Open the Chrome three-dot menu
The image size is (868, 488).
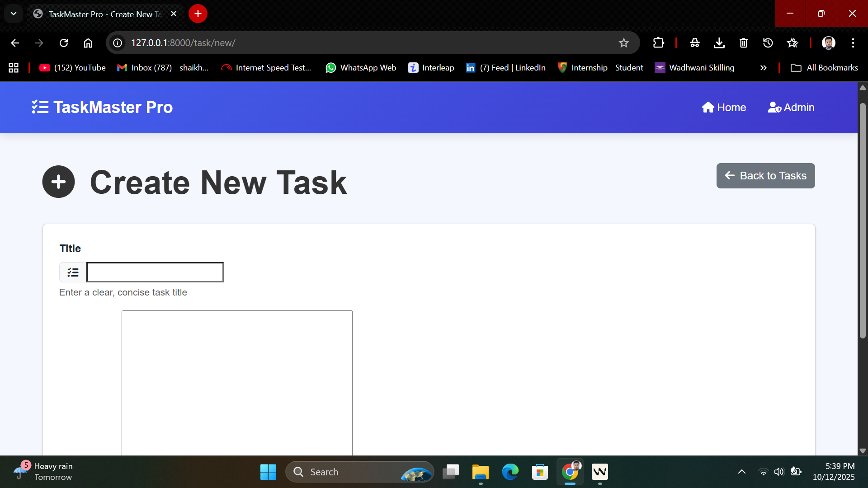coord(853,43)
